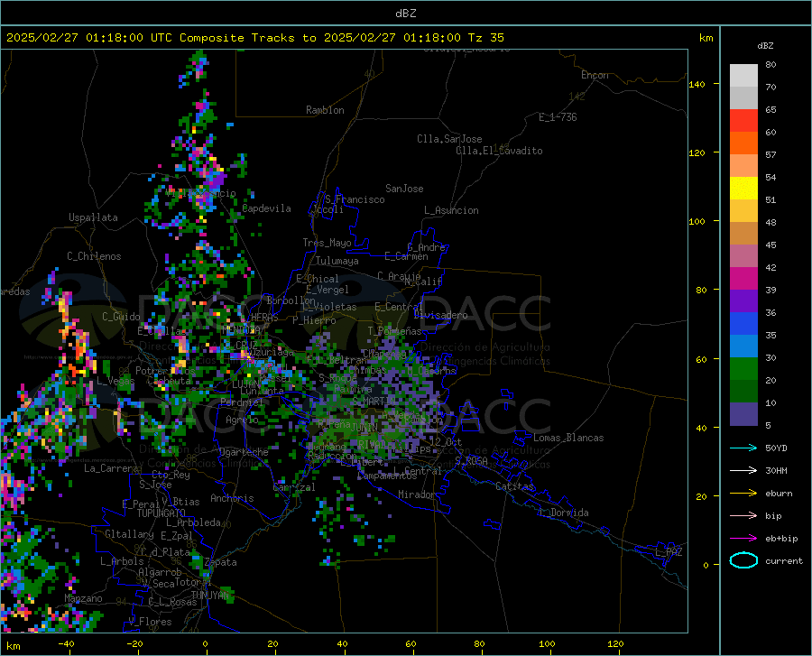The image size is (812, 656).
Task: Click the 'current' legend label
Action: click(x=784, y=560)
